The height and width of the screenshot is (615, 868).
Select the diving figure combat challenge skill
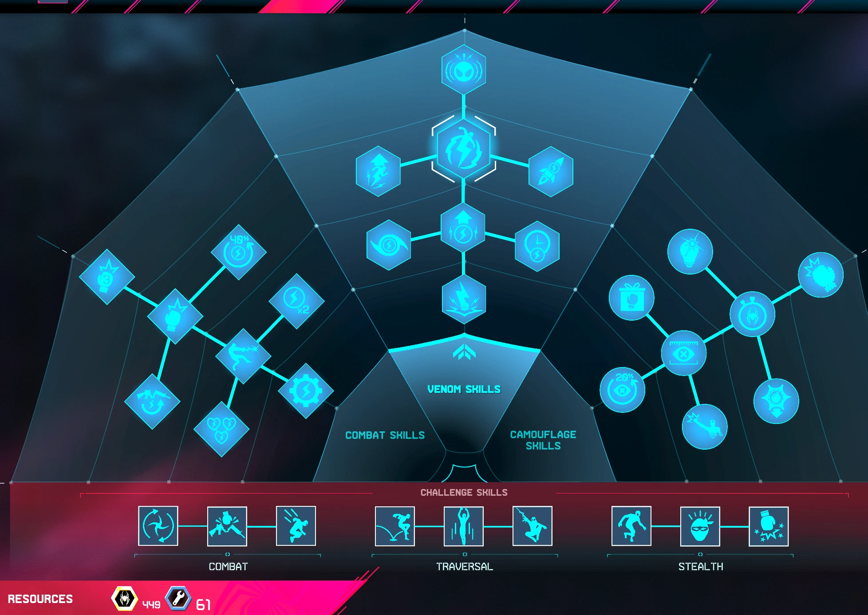click(296, 526)
